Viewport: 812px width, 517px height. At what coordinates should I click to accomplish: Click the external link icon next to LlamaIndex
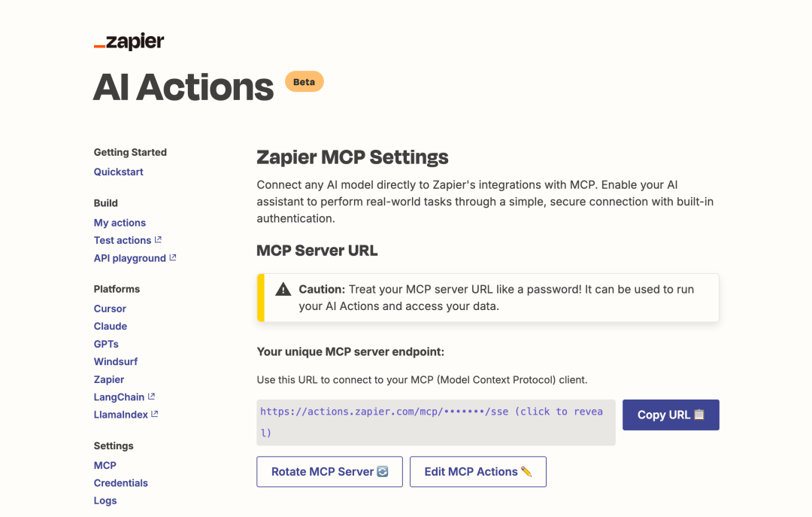[154, 414]
